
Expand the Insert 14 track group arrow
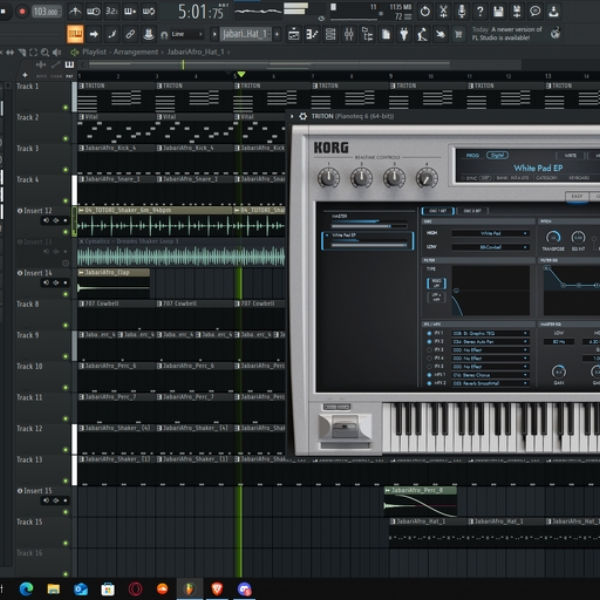(20, 273)
